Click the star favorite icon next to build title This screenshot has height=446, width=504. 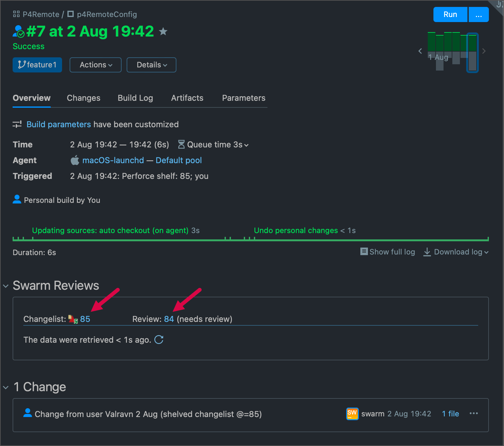[163, 31]
